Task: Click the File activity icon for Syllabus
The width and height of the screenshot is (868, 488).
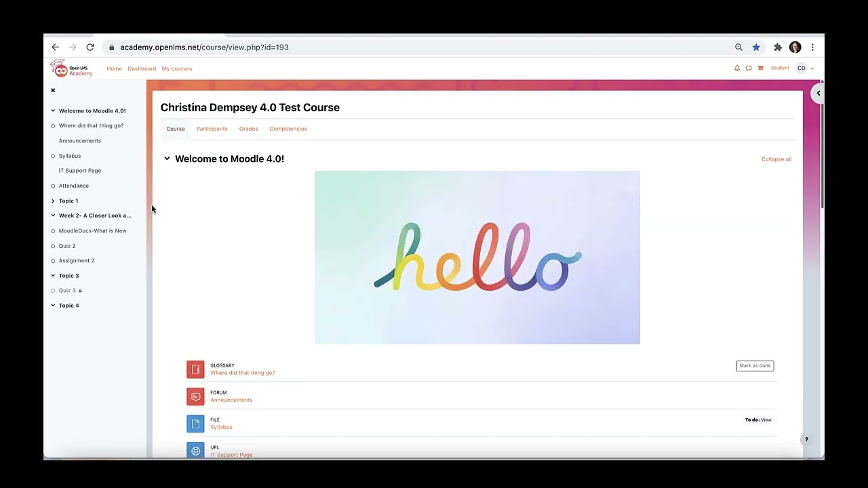Action: 195,423
